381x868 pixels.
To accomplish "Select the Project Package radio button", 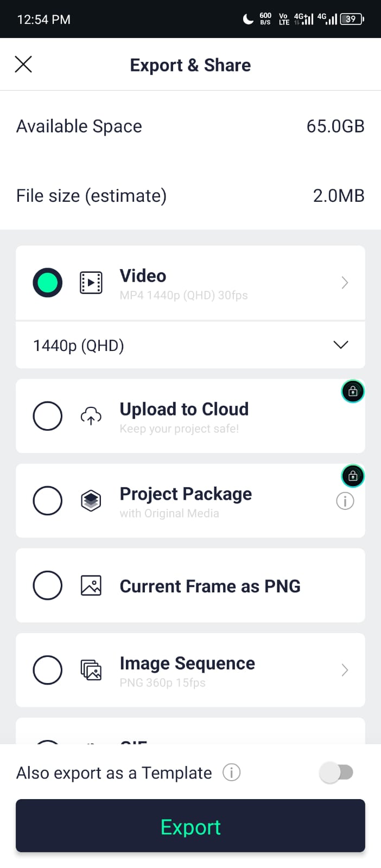I will [x=48, y=501].
